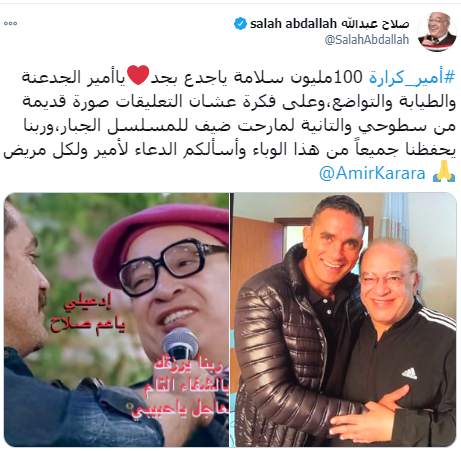Open the tweet's three-dot more options menu
Viewport: 461px width, 451px height.
tap(10, 23)
